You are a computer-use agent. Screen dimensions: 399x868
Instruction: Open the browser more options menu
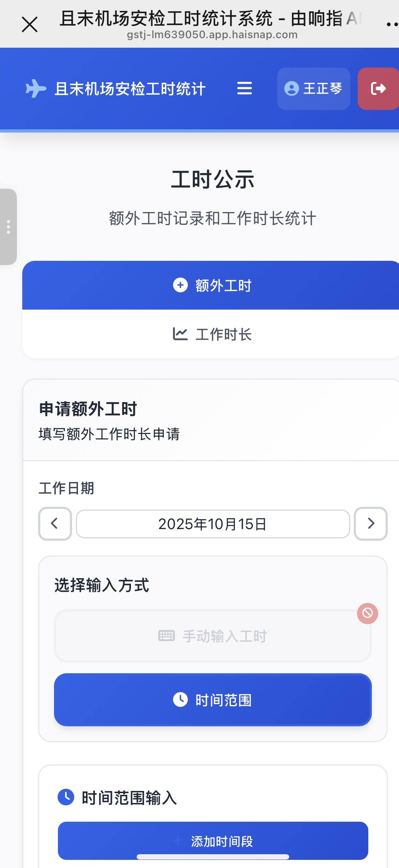392,25
